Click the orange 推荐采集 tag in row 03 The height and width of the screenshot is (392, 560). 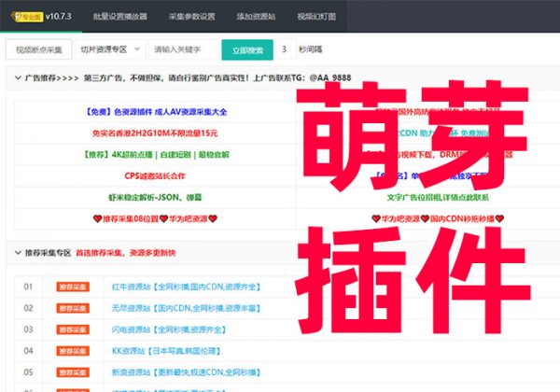click(72, 329)
